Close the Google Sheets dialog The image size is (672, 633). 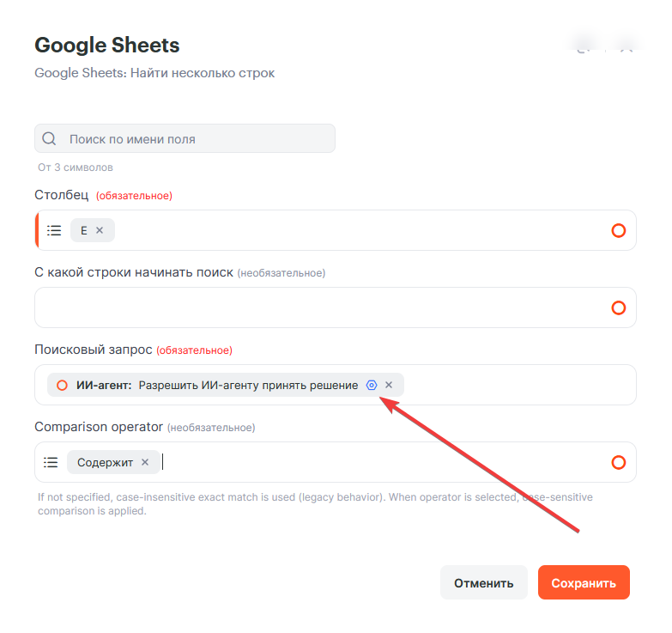627,46
